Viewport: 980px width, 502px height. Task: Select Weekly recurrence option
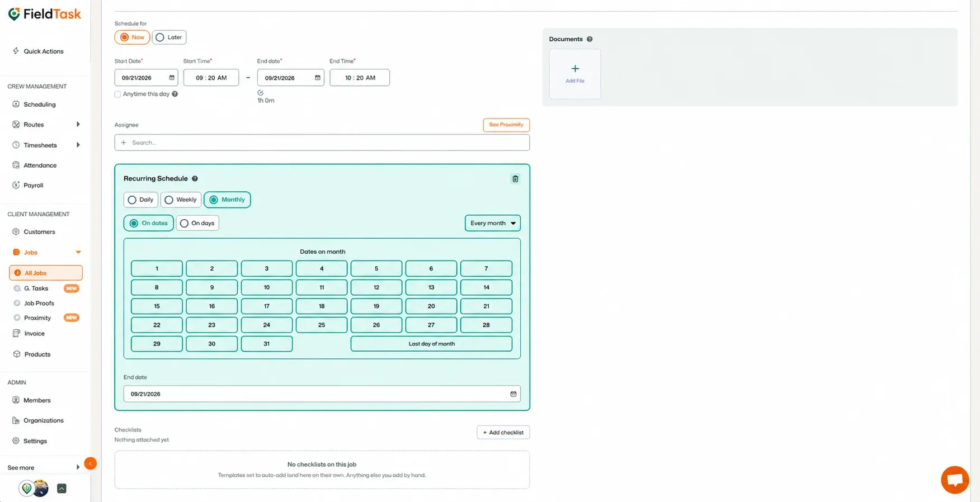pos(181,200)
